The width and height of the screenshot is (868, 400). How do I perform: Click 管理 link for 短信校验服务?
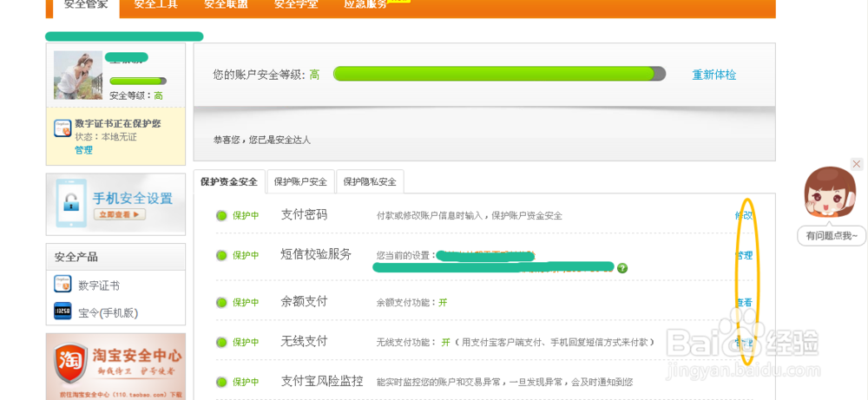coord(744,256)
